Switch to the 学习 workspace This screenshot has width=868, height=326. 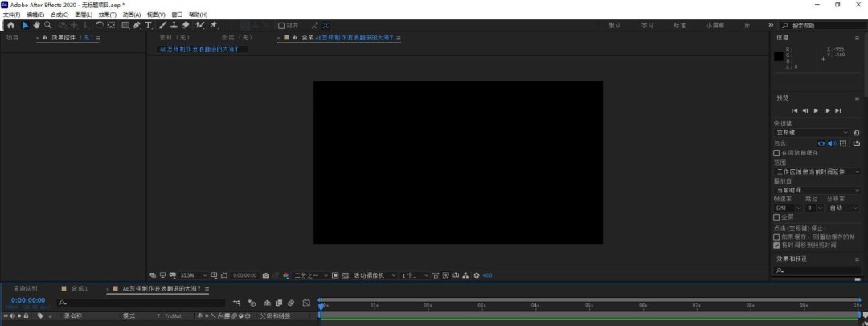[x=647, y=25]
